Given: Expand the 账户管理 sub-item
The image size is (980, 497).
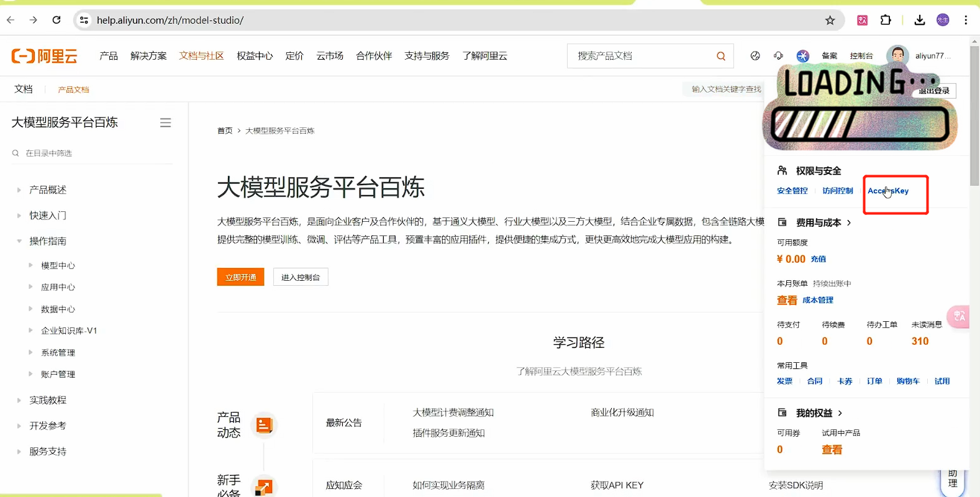Looking at the screenshot, I should click(30, 374).
